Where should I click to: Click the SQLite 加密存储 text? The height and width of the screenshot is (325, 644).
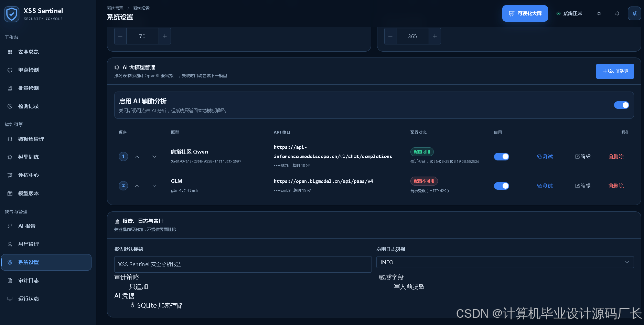click(160, 306)
